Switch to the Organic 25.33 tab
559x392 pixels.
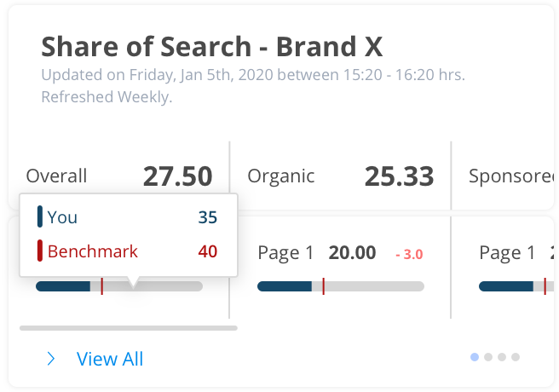340,176
